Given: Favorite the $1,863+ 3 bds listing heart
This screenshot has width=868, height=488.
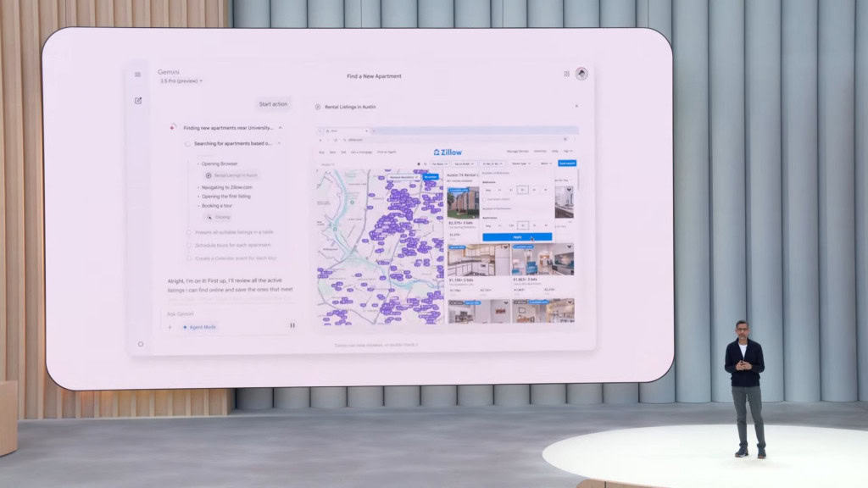Looking at the screenshot, I should tap(569, 247).
